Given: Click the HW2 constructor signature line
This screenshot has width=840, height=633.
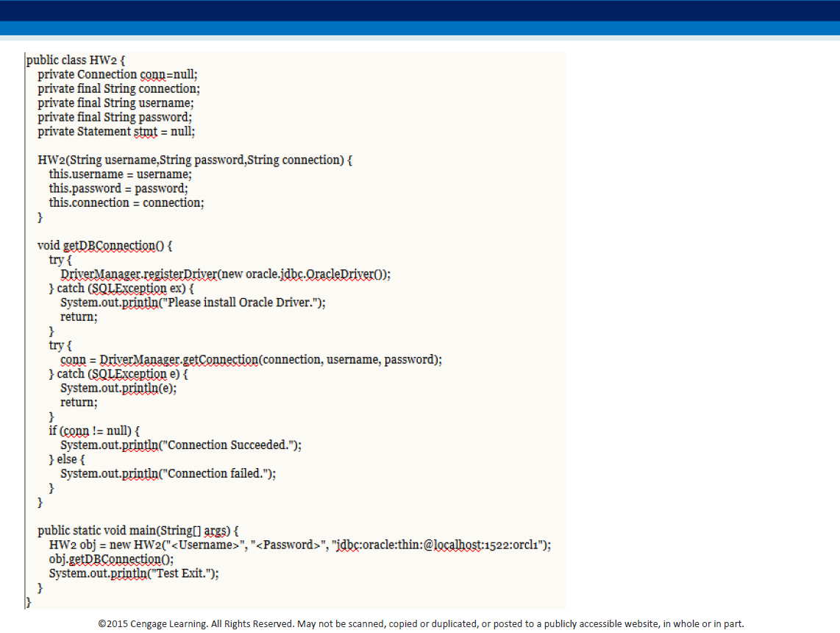Looking at the screenshot, I should pyautogui.click(x=194, y=160).
